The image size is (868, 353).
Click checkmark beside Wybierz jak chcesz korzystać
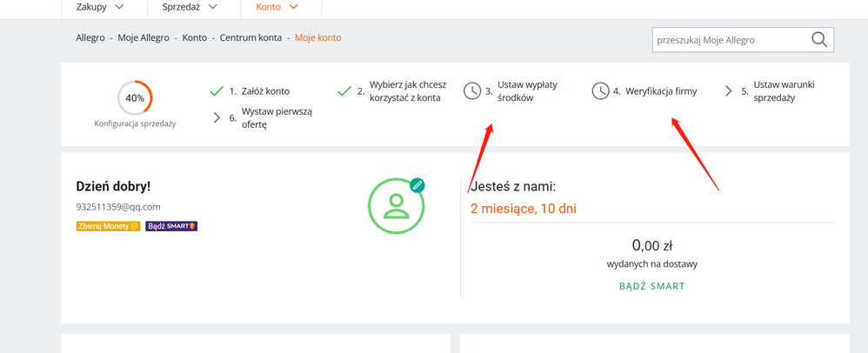click(344, 91)
